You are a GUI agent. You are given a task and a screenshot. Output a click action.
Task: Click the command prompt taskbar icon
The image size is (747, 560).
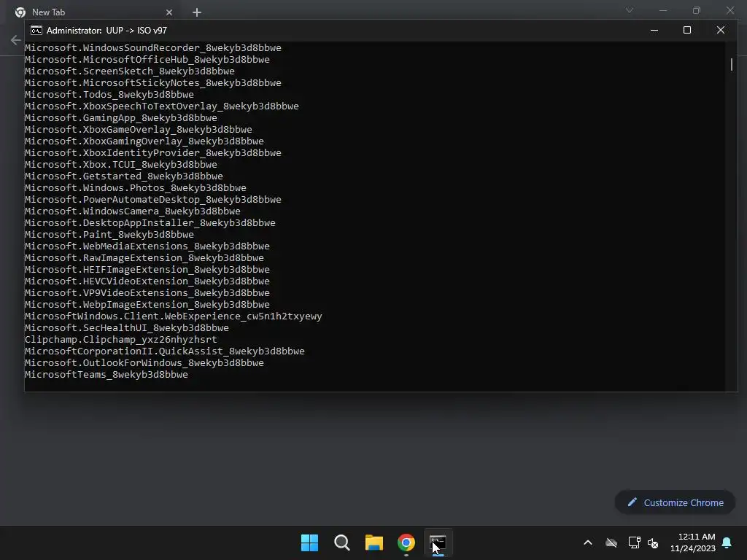click(x=438, y=542)
